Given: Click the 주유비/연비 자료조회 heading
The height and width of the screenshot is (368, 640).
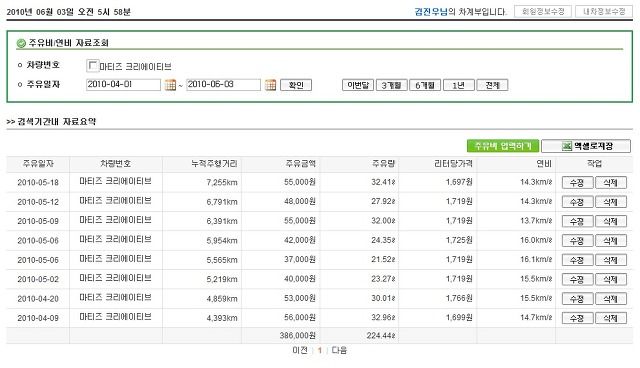Looking at the screenshot, I should (68, 42).
